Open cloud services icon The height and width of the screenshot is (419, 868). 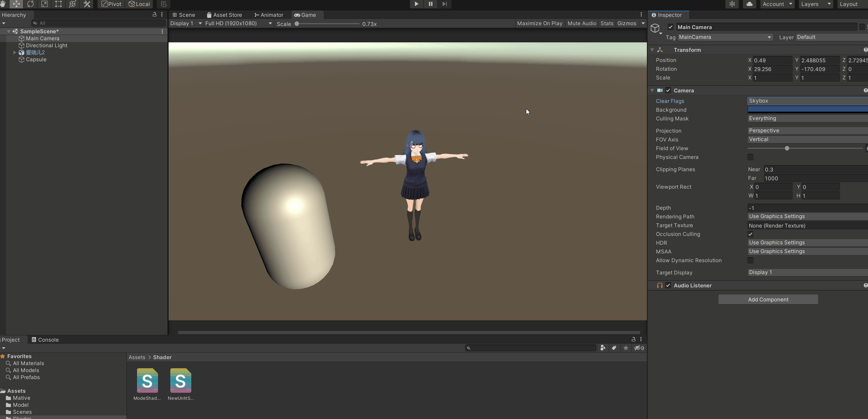tap(749, 4)
